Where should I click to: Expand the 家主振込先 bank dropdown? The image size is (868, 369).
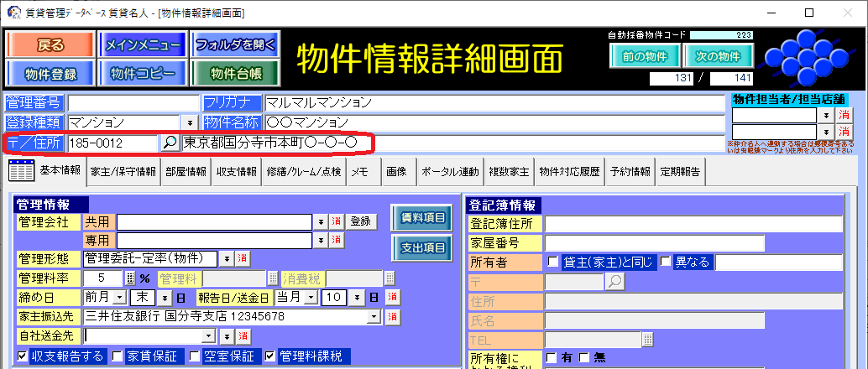click(x=374, y=317)
